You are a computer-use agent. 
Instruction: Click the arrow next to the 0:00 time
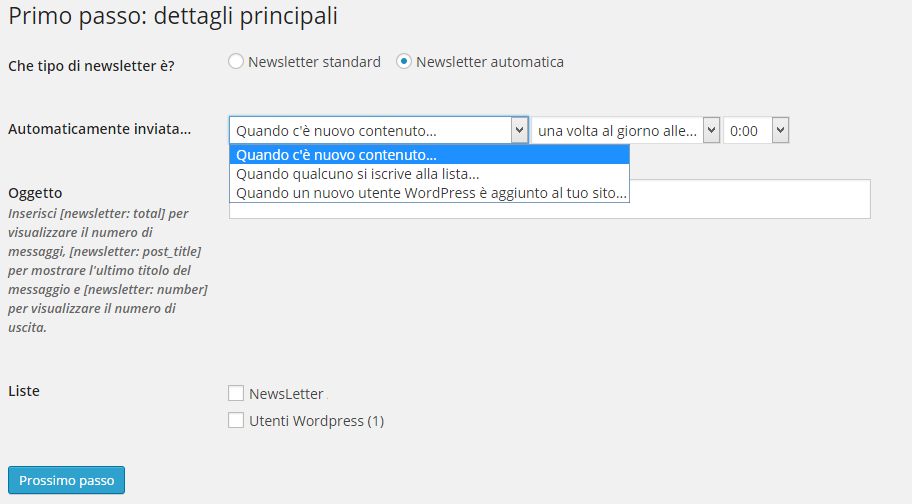780,130
